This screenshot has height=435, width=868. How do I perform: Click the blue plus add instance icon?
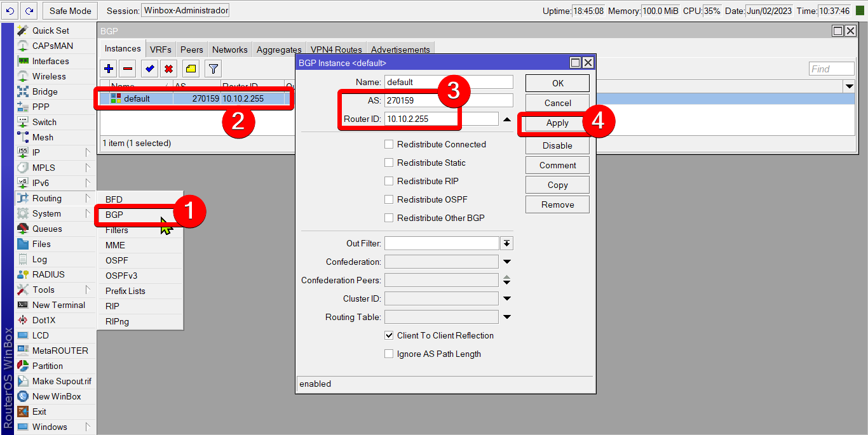(109, 69)
